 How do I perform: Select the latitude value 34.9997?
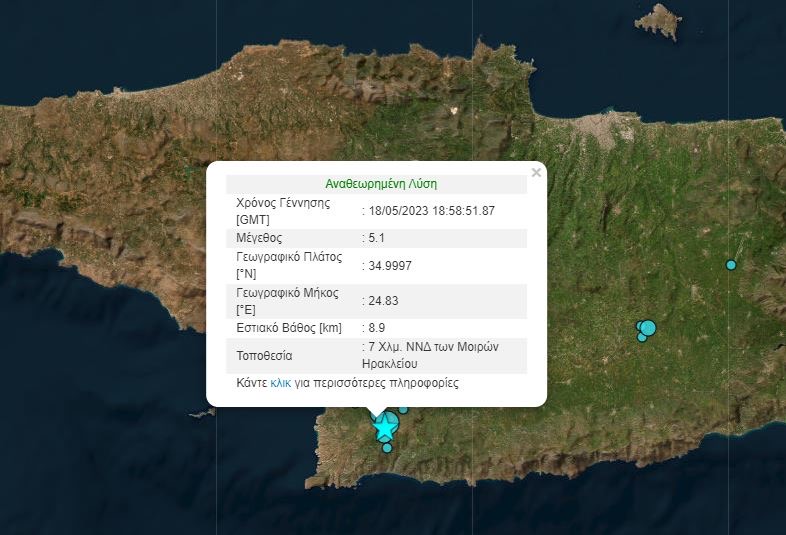click(389, 265)
